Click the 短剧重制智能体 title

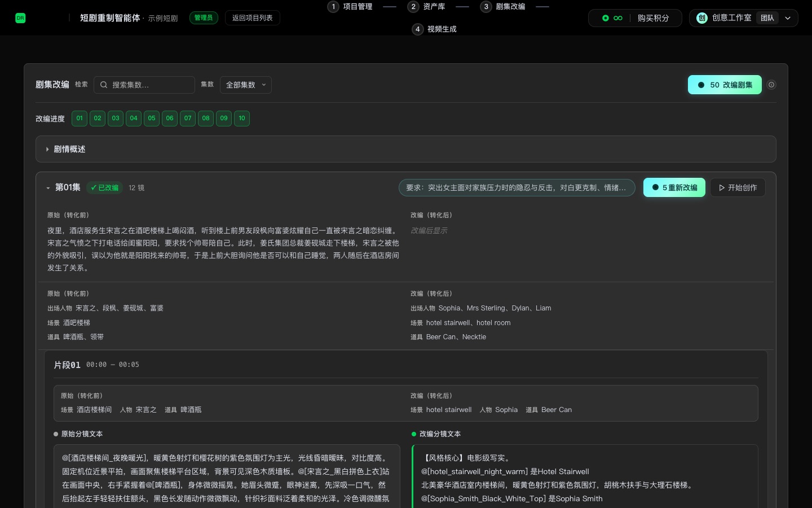point(110,18)
